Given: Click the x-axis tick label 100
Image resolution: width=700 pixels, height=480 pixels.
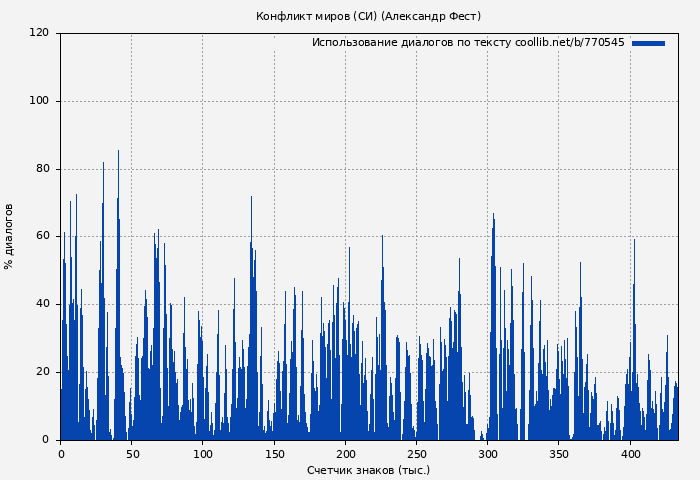Looking at the screenshot, I should point(203,454).
